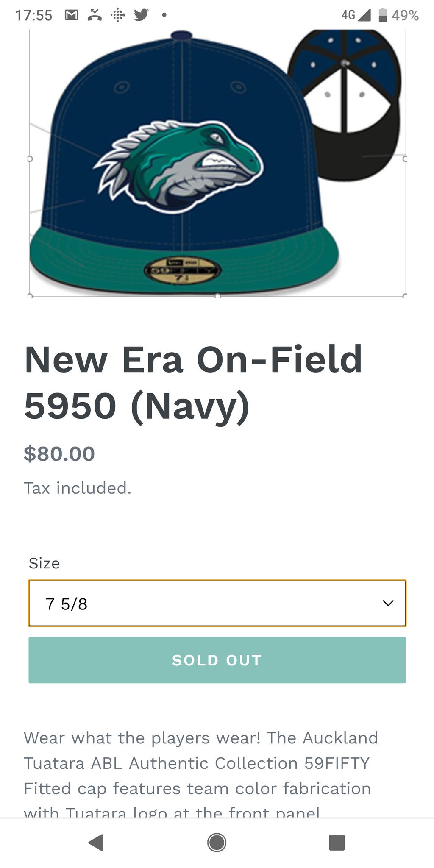Tap the Twitter bird notification icon
Image resolution: width=434 pixels, height=868 pixels.
point(141,15)
